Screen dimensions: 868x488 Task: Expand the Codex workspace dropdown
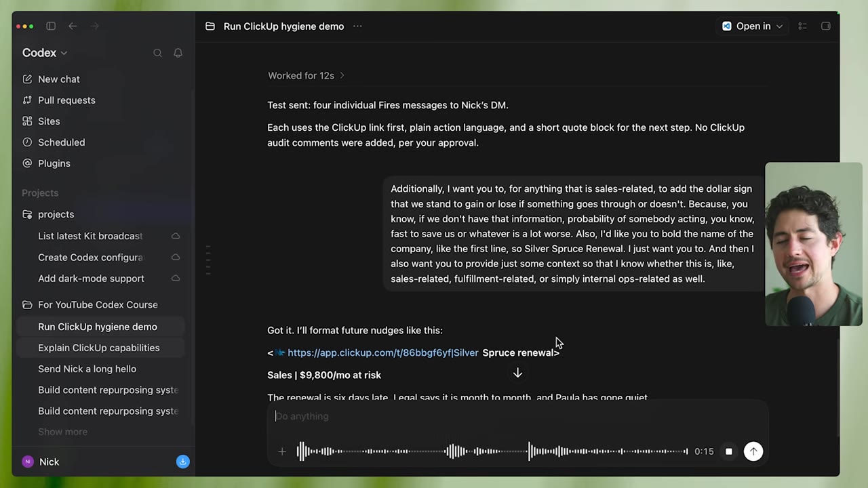click(45, 53)
